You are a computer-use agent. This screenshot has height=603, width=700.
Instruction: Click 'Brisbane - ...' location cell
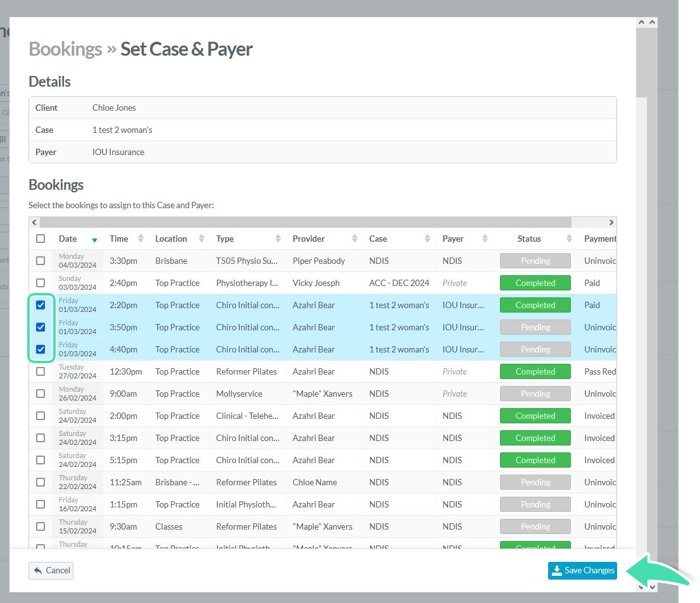(177, 482)
